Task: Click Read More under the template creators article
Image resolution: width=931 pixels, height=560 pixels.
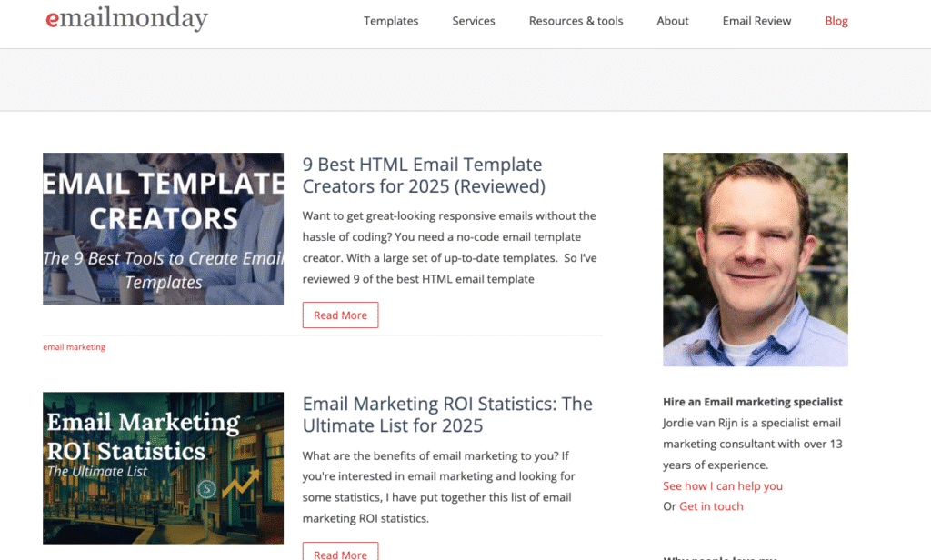Action: (340, 315)
